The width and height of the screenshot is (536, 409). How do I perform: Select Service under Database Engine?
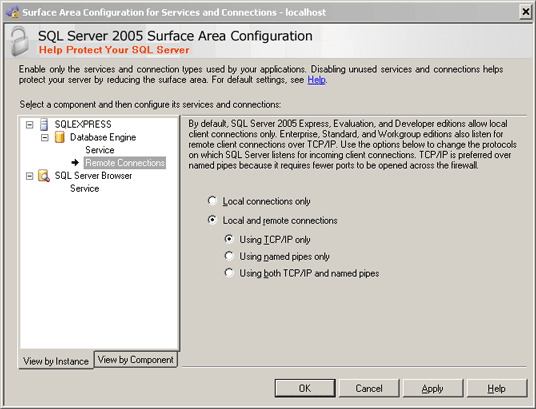click(x=100, y=150)
